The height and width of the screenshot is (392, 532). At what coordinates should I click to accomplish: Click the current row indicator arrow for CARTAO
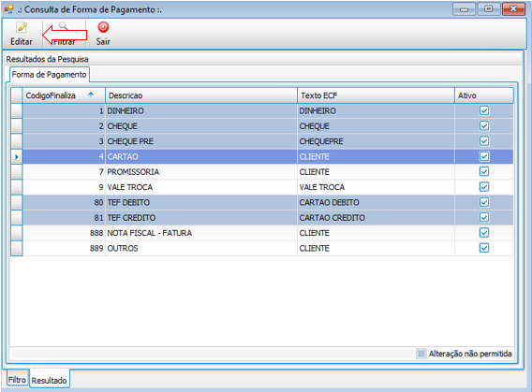pos(16,156)
